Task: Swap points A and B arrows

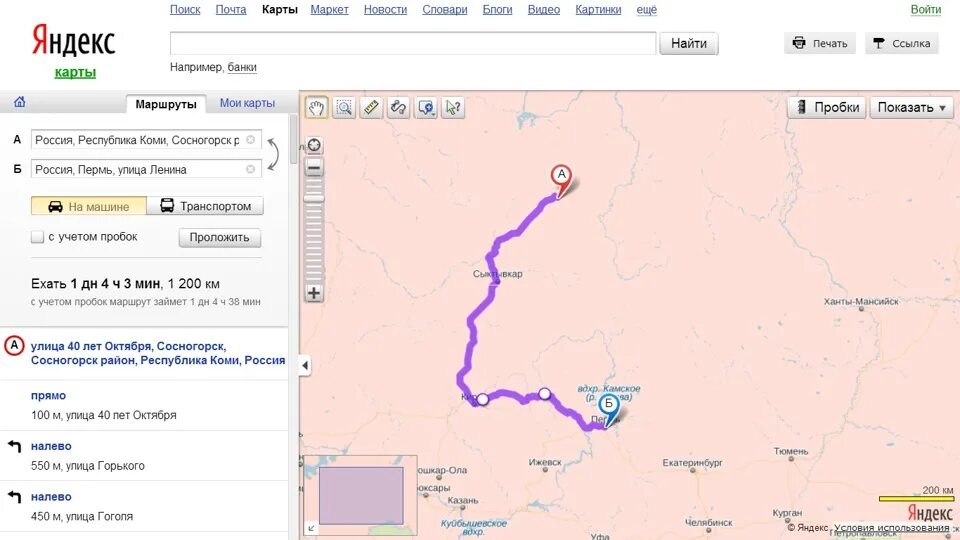Action: pyautogui.click(x=273, y=154)
